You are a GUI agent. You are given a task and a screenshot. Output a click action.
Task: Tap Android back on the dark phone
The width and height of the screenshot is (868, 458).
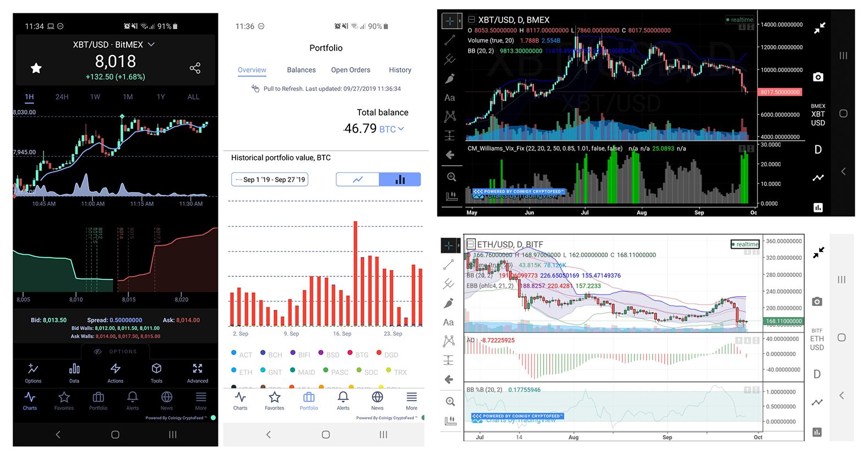[x=58, y=434]
